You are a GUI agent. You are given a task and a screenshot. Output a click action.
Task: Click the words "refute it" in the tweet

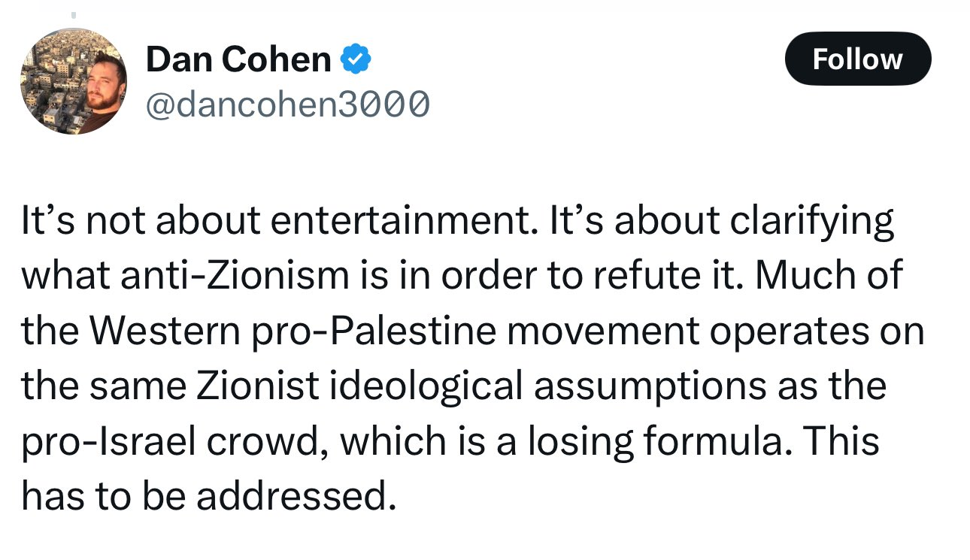(674, 277)
